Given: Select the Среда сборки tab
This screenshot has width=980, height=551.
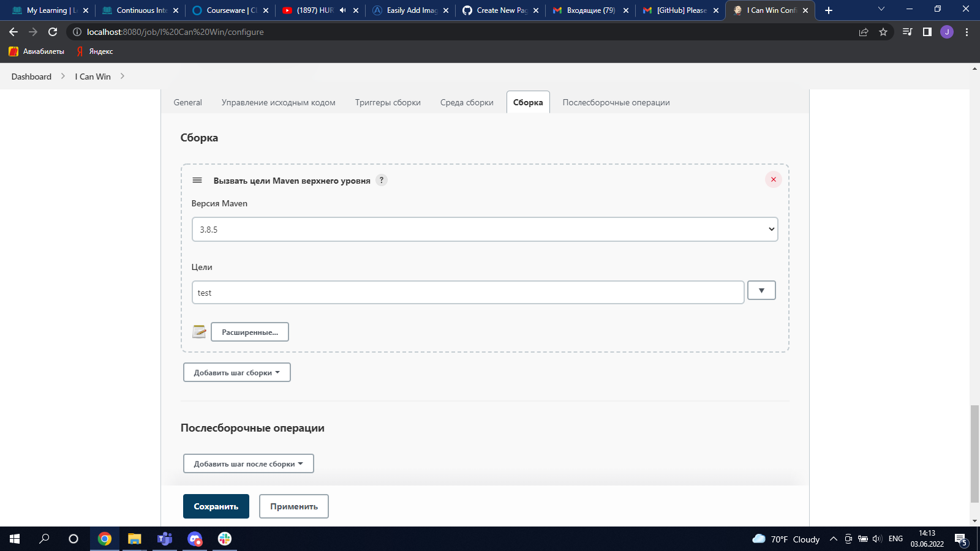Looking at the screenshot, I should tap(467, 102).
